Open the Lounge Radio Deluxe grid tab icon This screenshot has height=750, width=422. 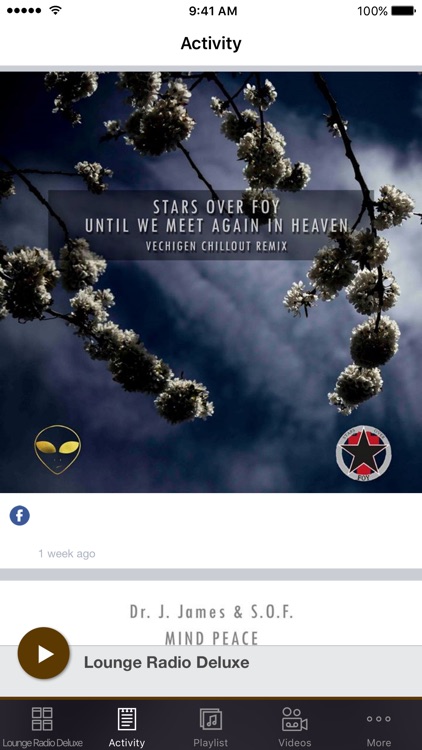tap(42, 719)
